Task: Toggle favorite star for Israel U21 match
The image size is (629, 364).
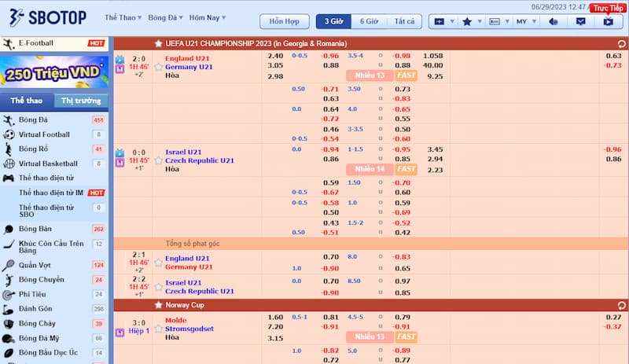Action: (x=159, y=160)
